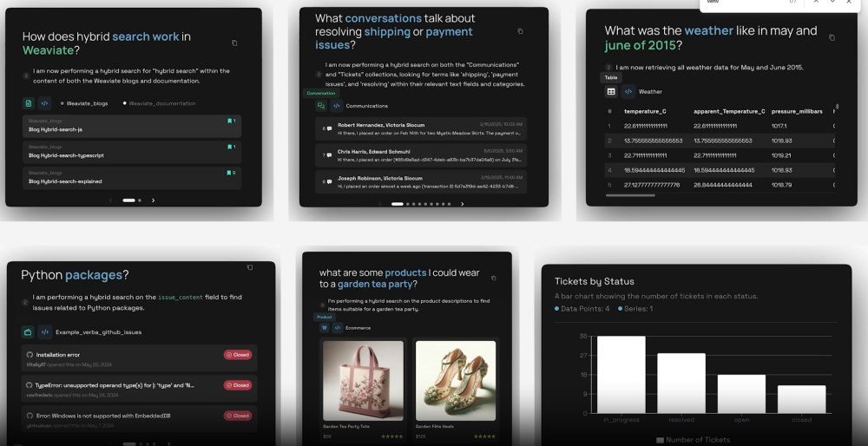This screenshot has height=446, width=868.
Task: Open the Windows not supported with EmbeddedDB issue
Action: pyautogui.click(x=140, y=419)
